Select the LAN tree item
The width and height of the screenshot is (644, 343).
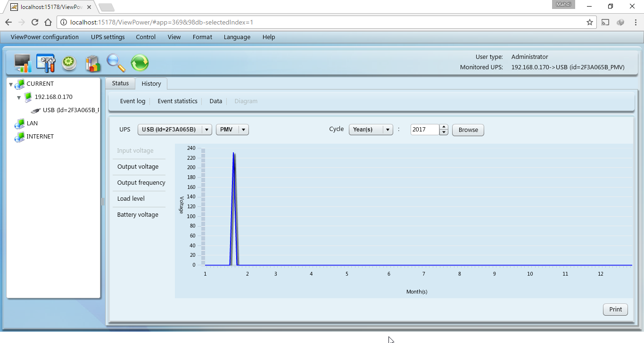(32, 123)
